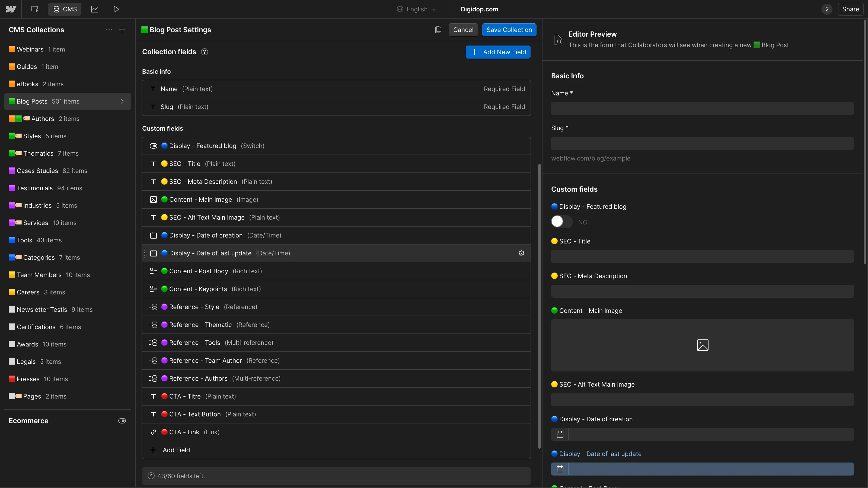This screenshot has width=868, height=488.
Task: Click the image icon on Content - Main Image row
Action: (x=153, y=199)
